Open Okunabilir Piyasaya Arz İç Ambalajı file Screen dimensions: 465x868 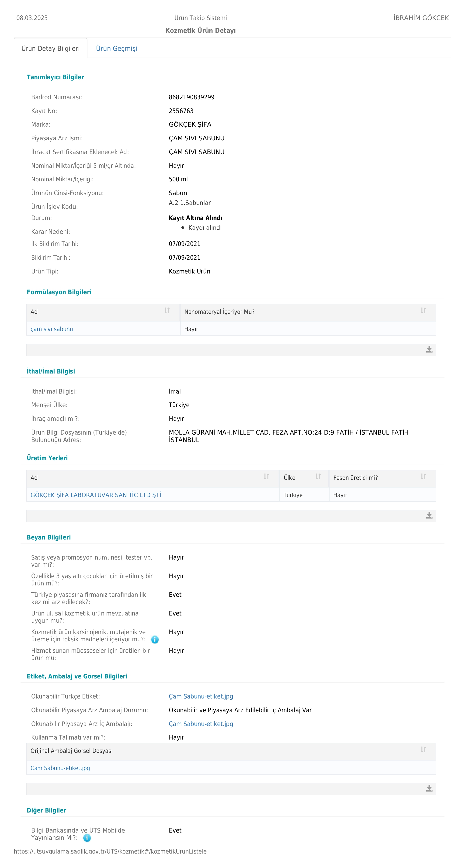(201, 724)
